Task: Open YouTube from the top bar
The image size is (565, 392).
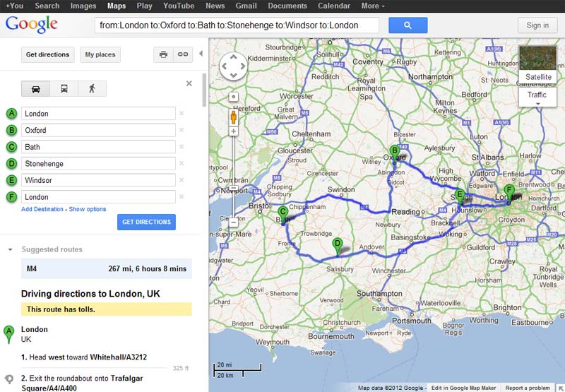Action: click(x=179, y=6)
